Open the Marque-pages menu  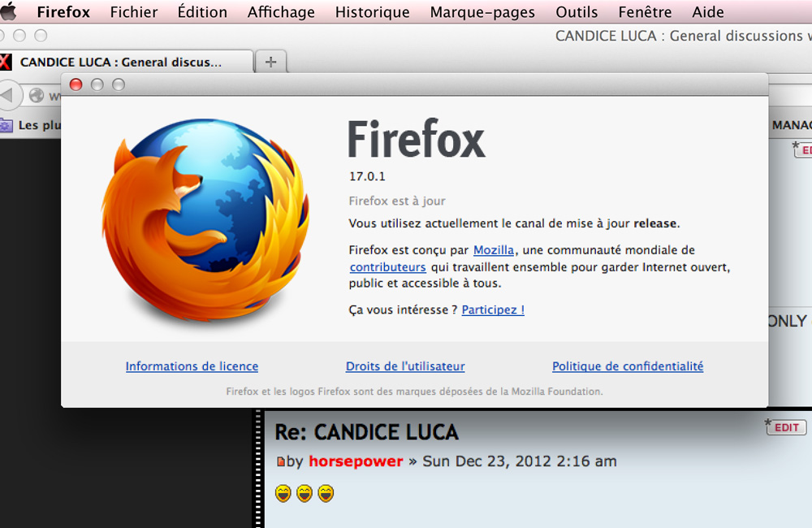(x=482, y=12)
